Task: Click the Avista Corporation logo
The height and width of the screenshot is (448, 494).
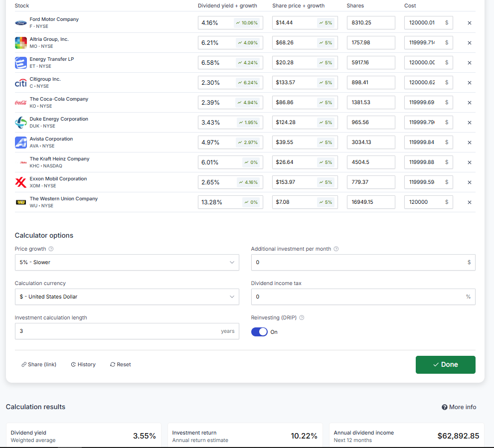Action: tap(21, 143)
